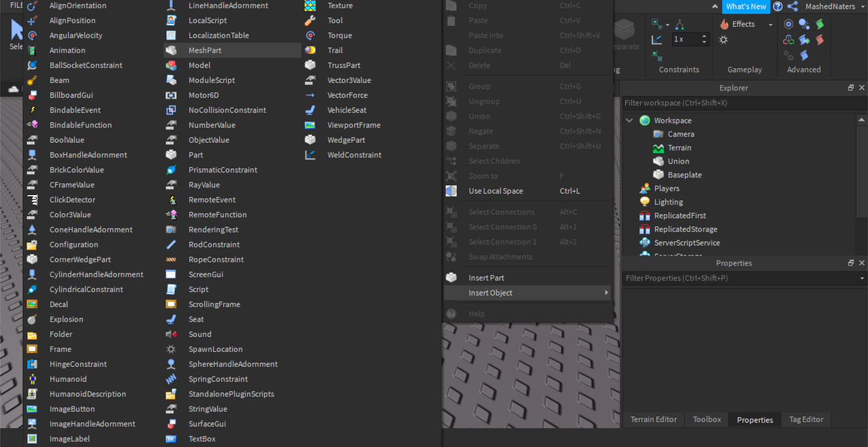Collapse the Workspace tree node

click(x=630, y=120)
